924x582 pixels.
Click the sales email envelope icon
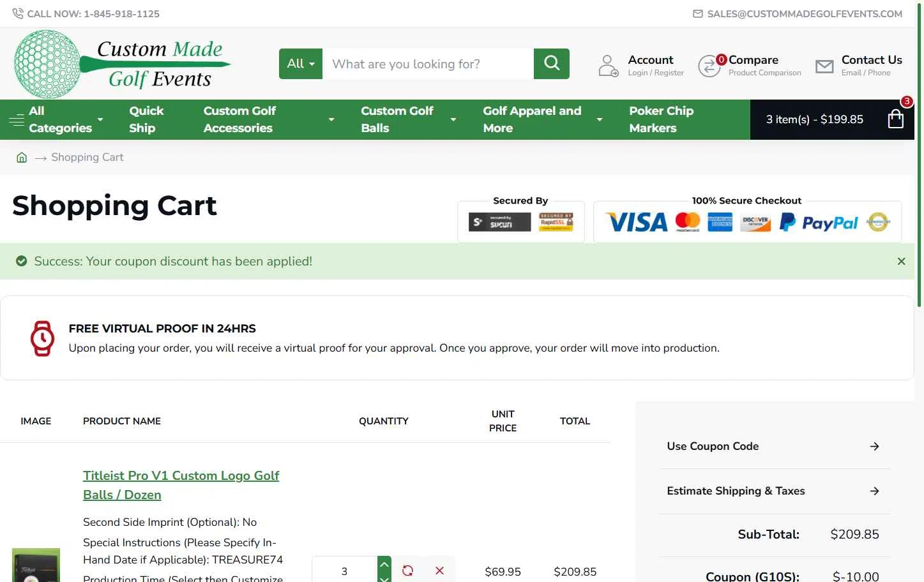pyautogui.click(x=698, y=14)
